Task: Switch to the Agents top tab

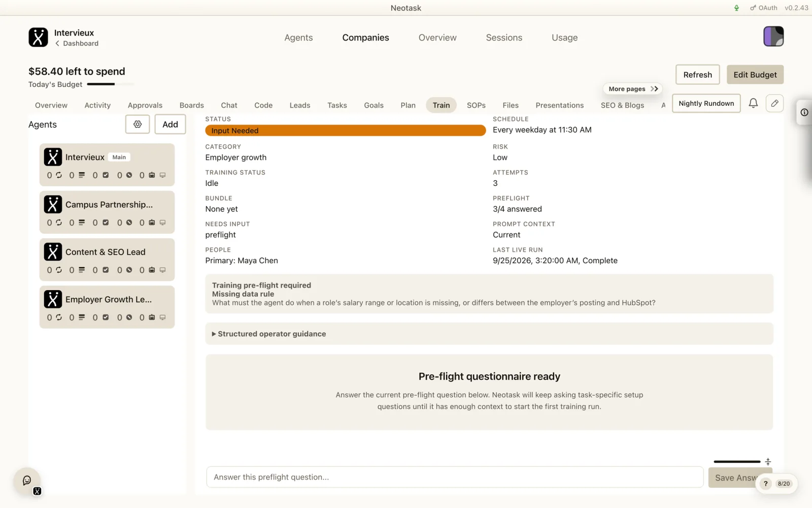Action: click(x=298, y=38)
